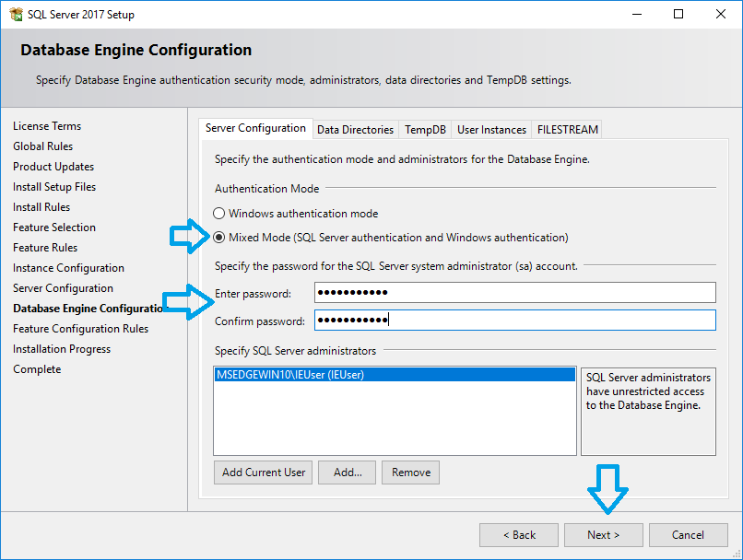Click the Add... button

pyautogui.click(x=348, y=472)
